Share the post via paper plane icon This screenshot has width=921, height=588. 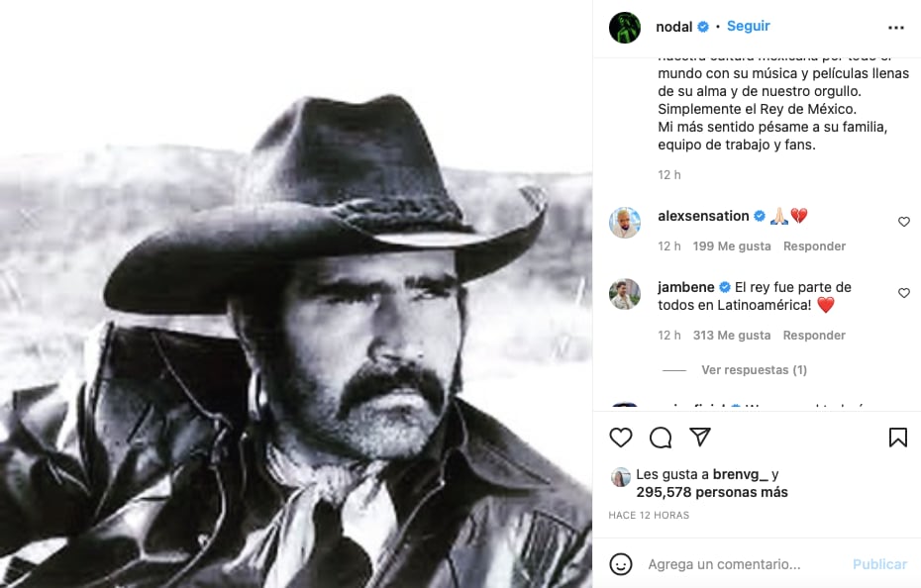(700, 438)
